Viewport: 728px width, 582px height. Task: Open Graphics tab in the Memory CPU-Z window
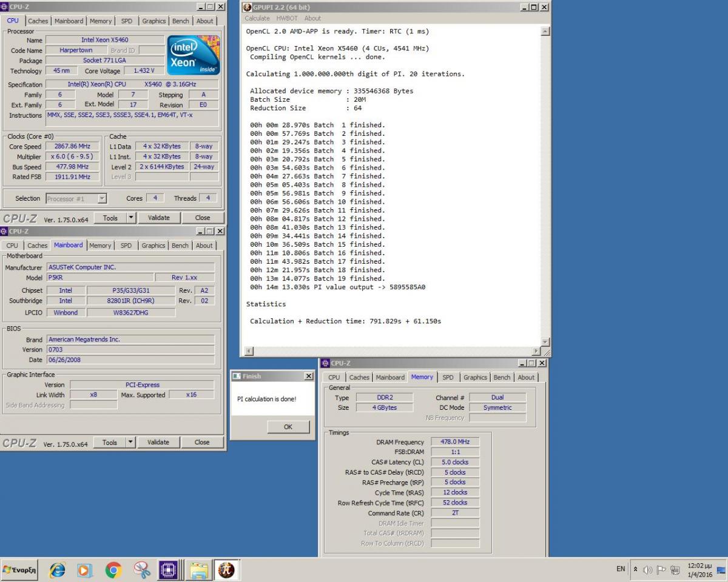click(x=475, y=377)
